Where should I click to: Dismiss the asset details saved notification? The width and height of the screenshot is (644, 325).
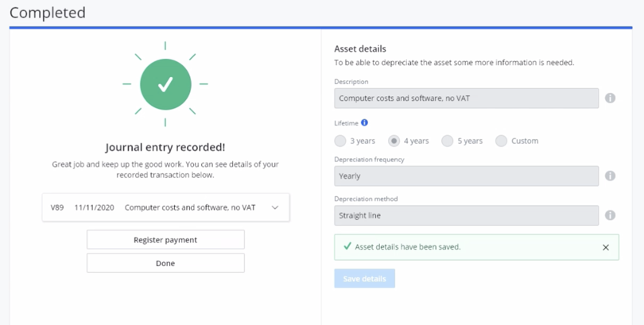point(605,247)
